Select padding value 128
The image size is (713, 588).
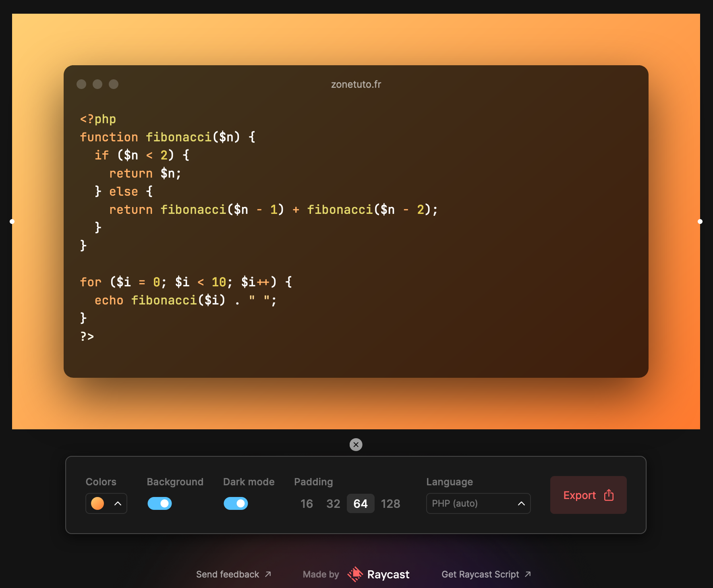(x=390, y=503)
